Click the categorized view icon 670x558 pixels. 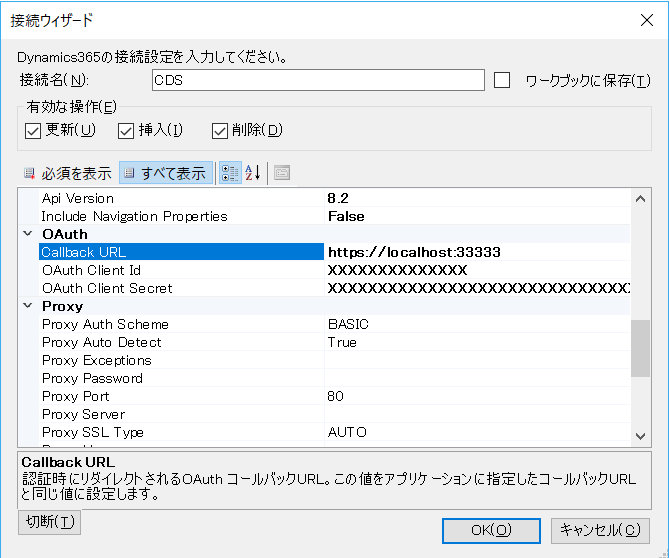click(x=230, y=173)
